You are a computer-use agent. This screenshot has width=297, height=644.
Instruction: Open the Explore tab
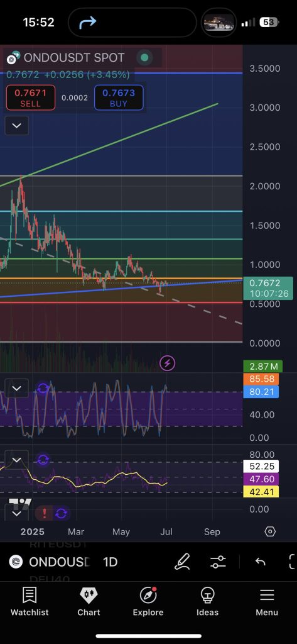148,602
